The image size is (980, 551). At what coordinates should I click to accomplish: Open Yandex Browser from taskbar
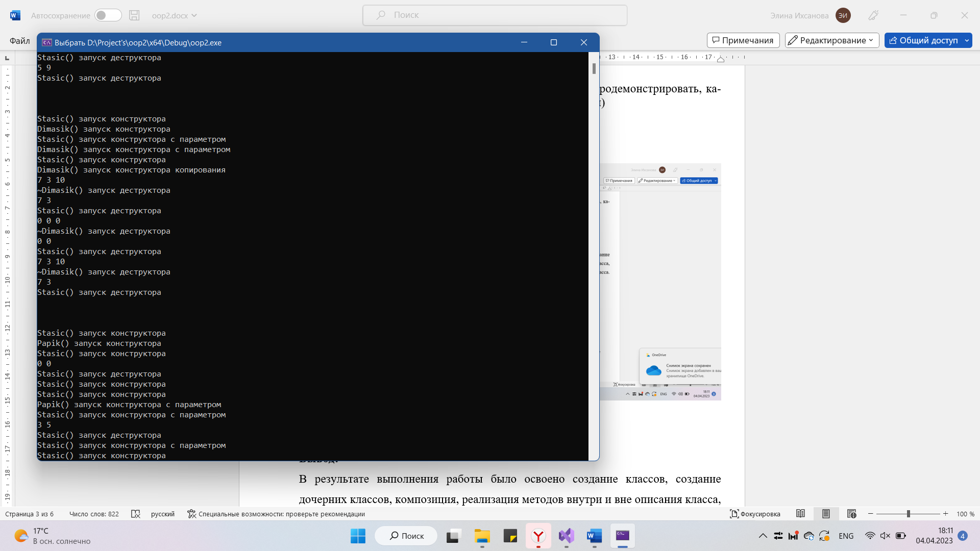point(538,536)
